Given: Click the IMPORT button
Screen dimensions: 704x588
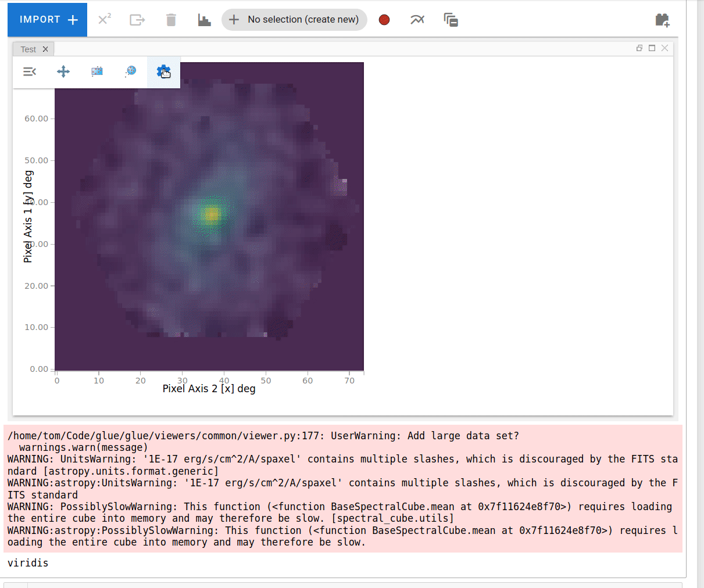Looking at the screenshot, I should (x=47, y=20).
